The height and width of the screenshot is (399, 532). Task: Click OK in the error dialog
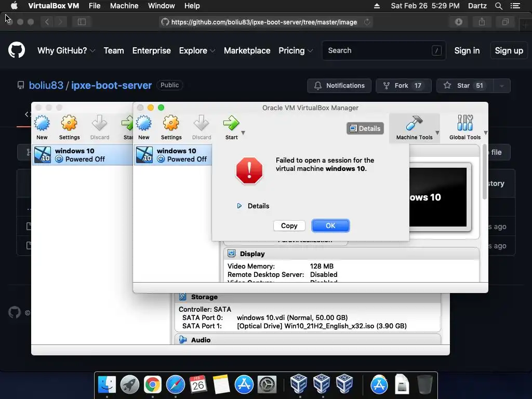coord(330,225)
